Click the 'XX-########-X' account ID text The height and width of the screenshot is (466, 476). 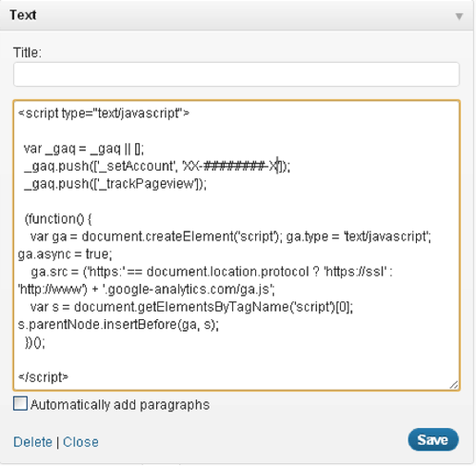point(230,166)
